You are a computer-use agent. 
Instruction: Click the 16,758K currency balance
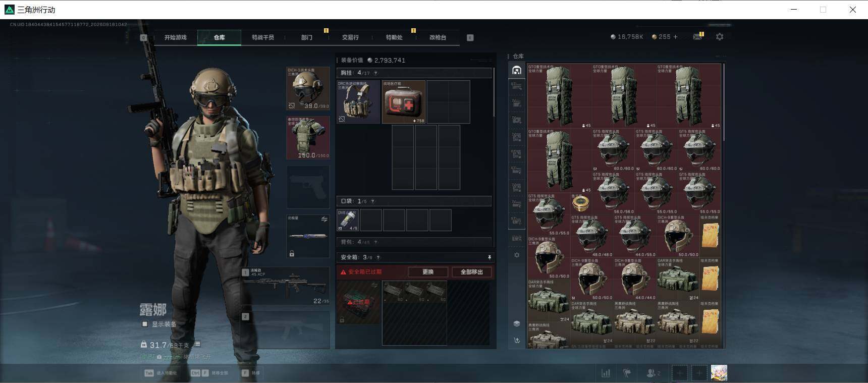click(x=627, y=37)
